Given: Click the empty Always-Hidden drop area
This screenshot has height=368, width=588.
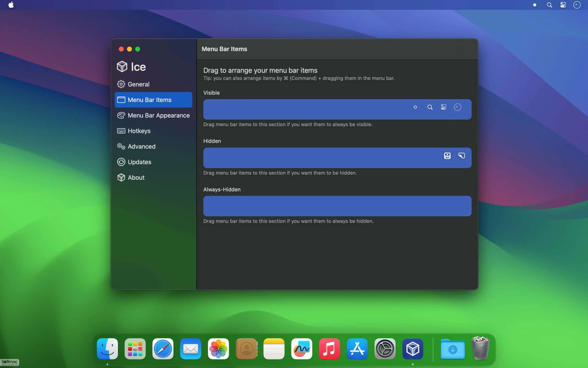Looking at the screenshot, I should (x=337, y=206).
